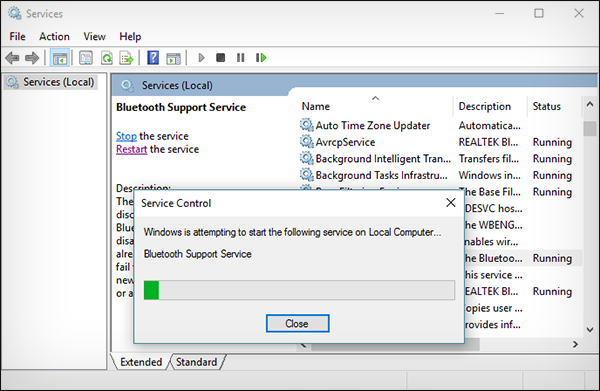Click Running status in the AvrcpService row
The width and height of the screenshot is (600, 391).
[x=552, y=142]
